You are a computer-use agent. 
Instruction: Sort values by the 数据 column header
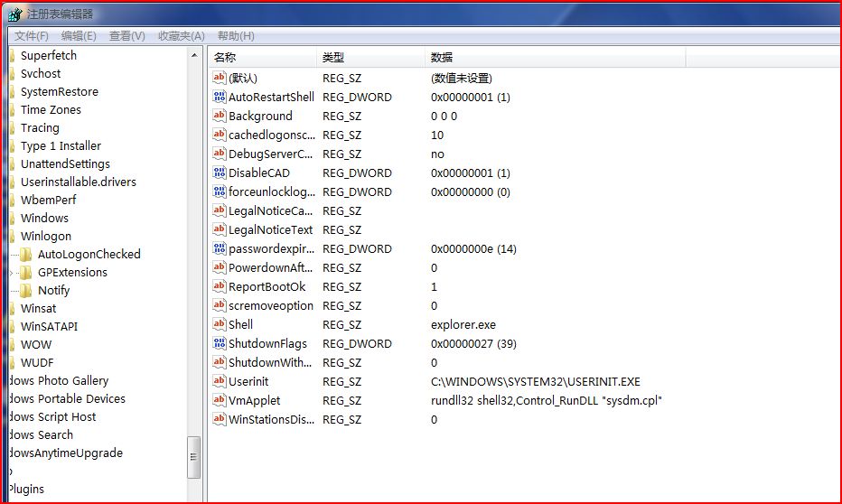click(x=556, y=58)
